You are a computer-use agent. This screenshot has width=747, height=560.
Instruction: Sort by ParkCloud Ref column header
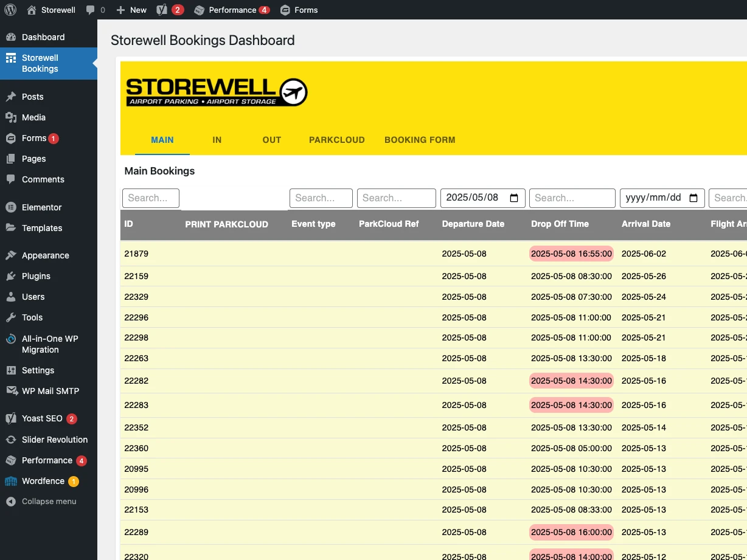389,224
